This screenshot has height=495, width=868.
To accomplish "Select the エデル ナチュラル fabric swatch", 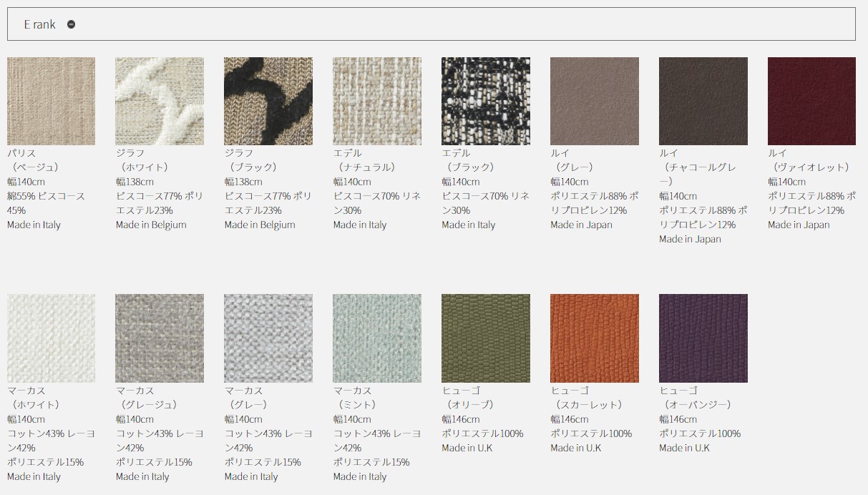I will pos(377,101).
